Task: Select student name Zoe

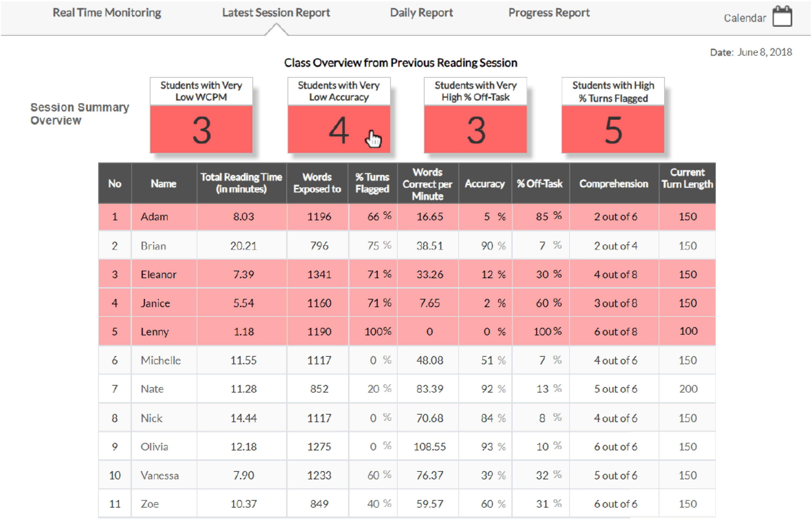Action: [x=150, y=504]
